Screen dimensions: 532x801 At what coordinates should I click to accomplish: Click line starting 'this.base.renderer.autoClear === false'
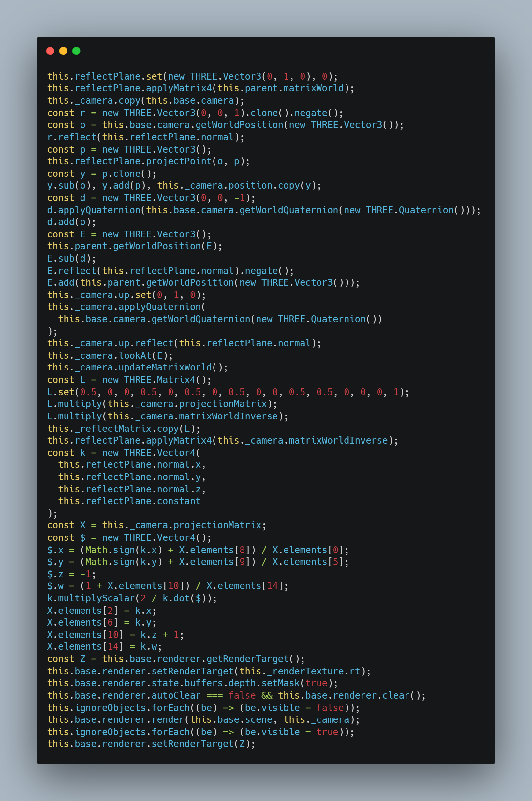pyautogui.click(x=236, y=696)
